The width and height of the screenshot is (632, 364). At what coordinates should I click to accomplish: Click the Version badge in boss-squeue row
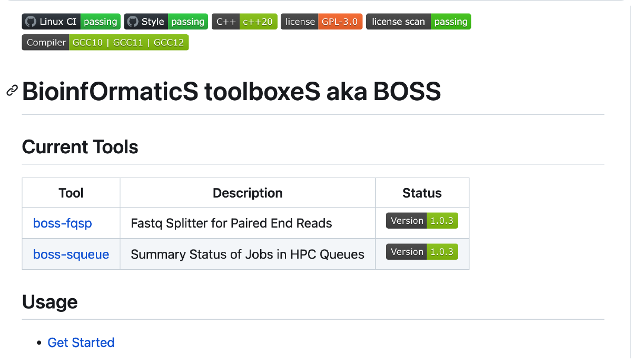coord(422,252)
